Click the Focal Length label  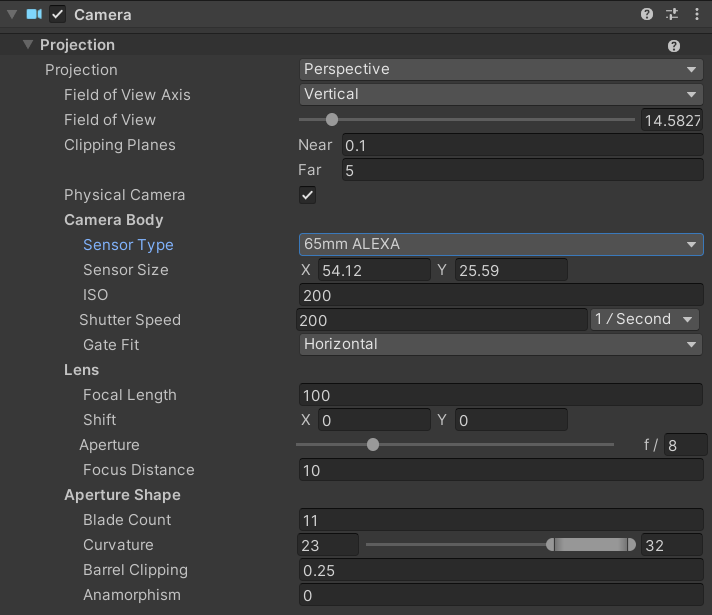(x=130, y=395)
